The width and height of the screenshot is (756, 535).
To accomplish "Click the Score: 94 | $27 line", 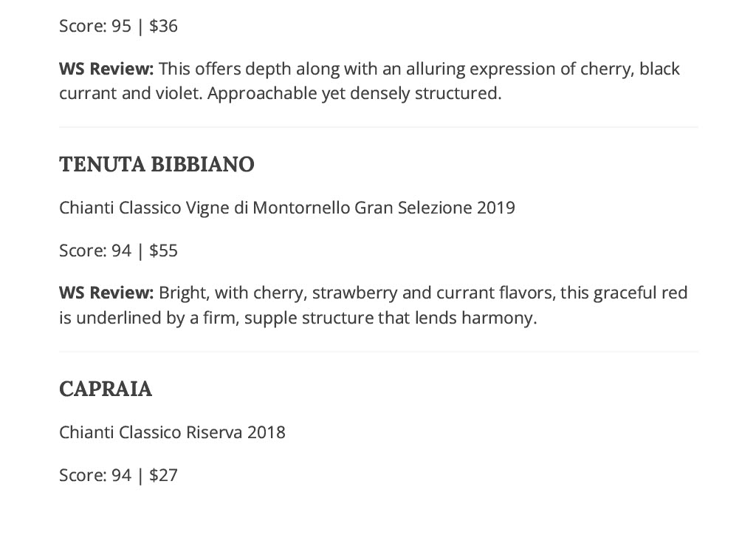I will click(119, 476).
